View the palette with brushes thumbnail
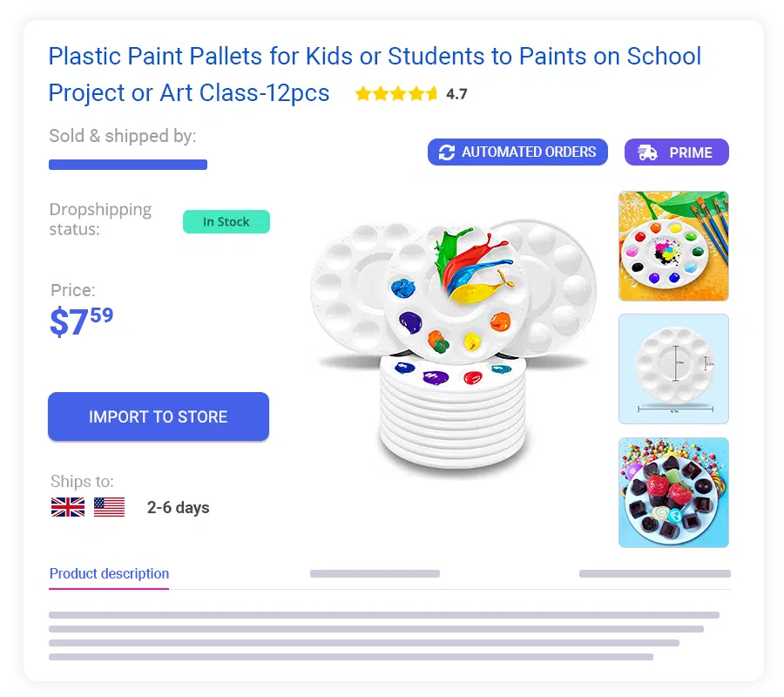Image resolution: width=784 pixels, height=697 pixels. click(673, 246)
